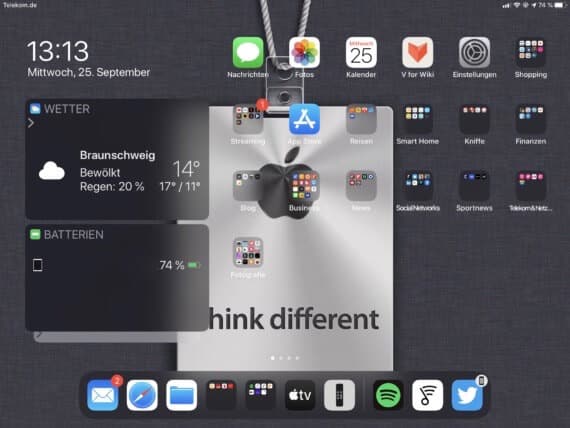Image resolution: width=570 pixels, height=428 pixels.
Task: Launch the V for Wiki app
Action: coord(418,53)
